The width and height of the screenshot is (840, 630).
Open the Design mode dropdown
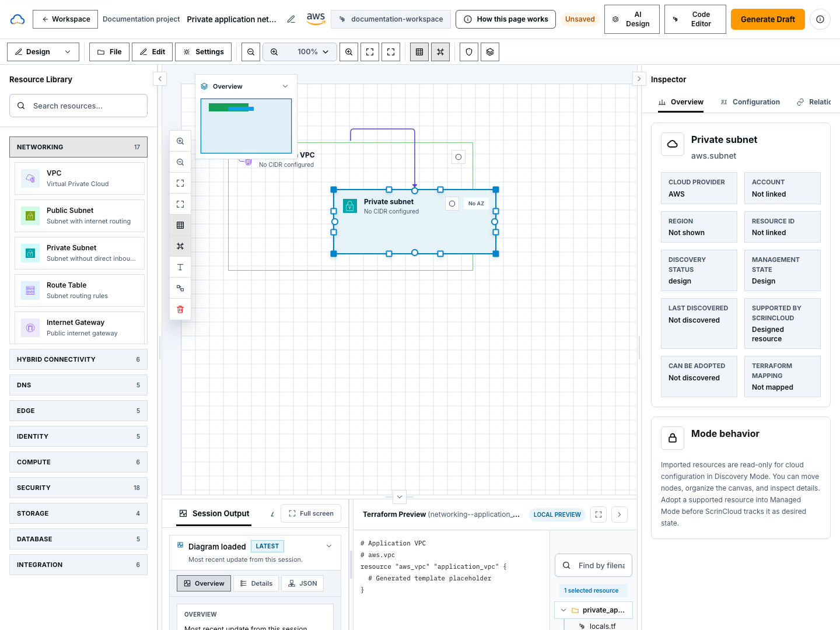(43, 52)
